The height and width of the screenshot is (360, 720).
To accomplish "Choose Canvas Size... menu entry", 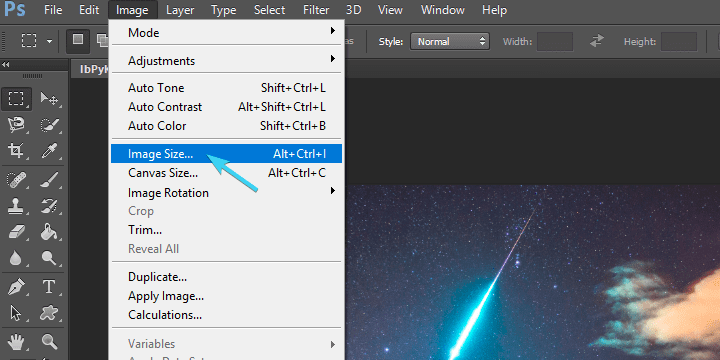I will point(227,173).
